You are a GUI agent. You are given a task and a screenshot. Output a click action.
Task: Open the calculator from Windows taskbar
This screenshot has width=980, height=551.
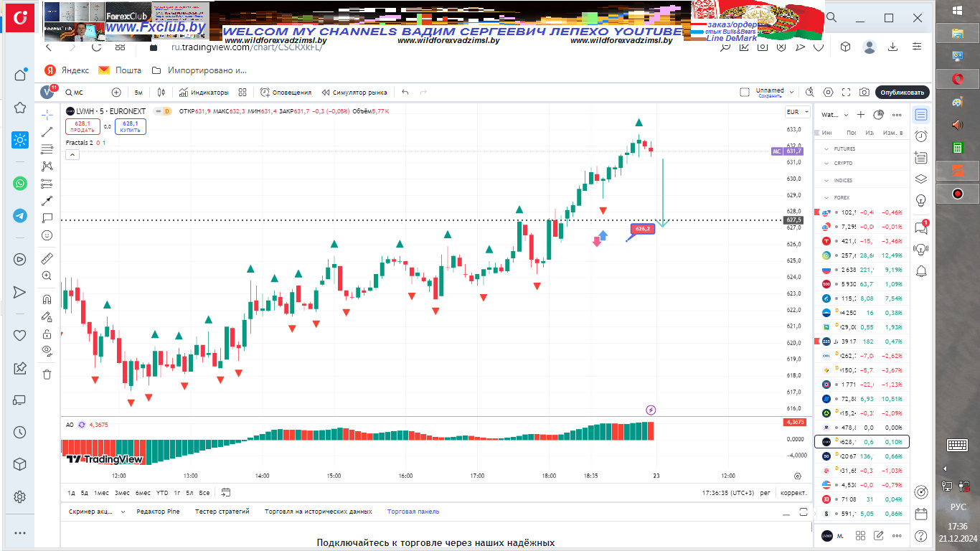click(x=957, y=148)
